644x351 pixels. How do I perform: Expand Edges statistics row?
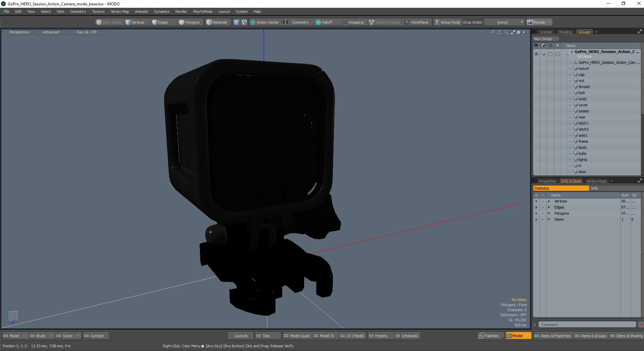(x=549, y=207)
